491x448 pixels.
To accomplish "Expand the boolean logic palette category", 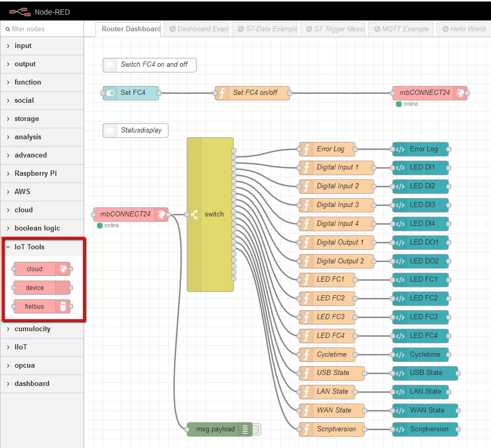I will tap(42, 228).
